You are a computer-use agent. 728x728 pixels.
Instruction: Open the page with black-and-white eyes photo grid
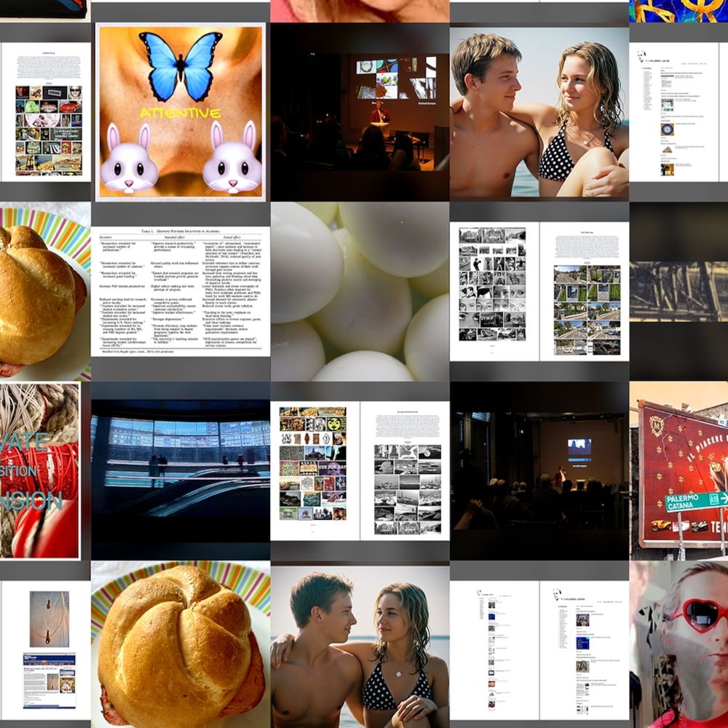click(x=494, y=292)
